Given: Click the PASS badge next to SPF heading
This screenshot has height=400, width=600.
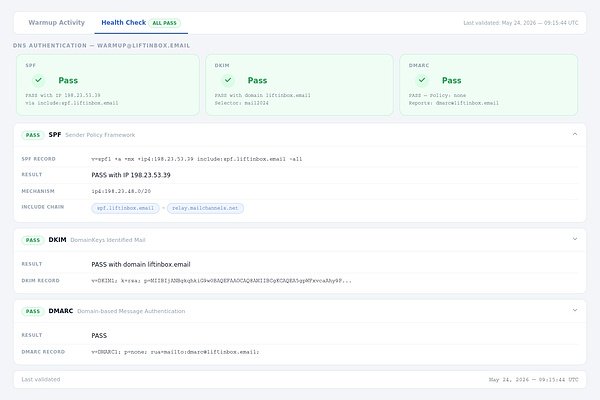Looking at the screenshot, I should 33,135.
